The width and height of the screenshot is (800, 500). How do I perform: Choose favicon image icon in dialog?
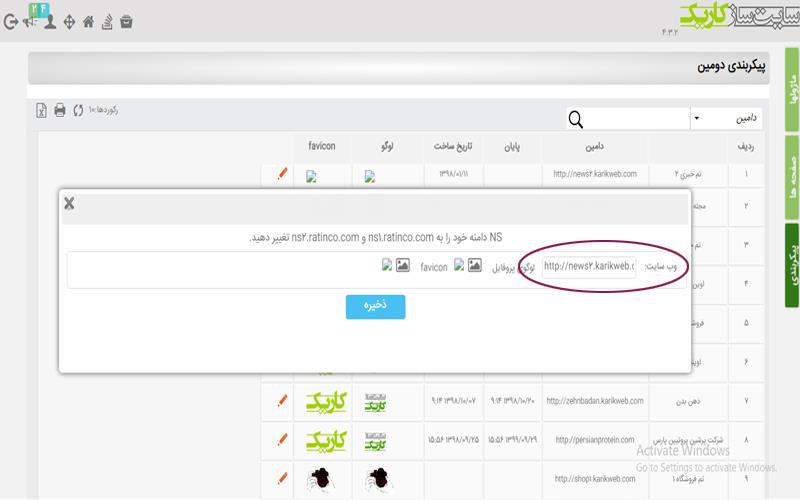coord(403,265)
